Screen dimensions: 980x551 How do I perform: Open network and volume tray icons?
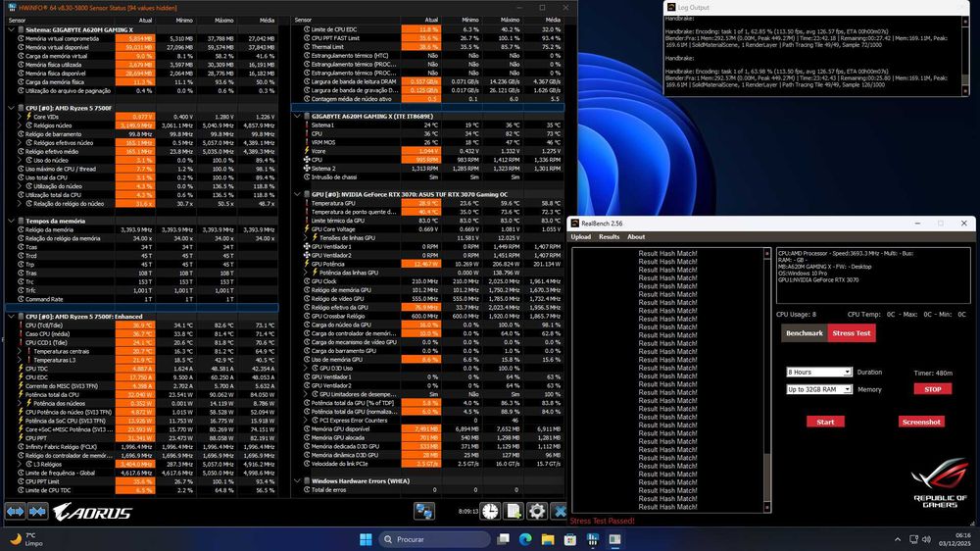(919, 539)
